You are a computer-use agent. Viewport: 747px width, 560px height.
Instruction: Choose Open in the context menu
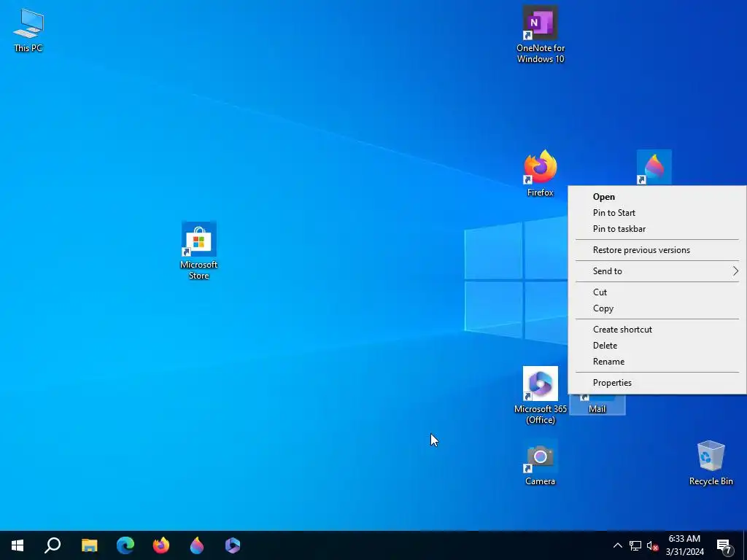[657, 197]
